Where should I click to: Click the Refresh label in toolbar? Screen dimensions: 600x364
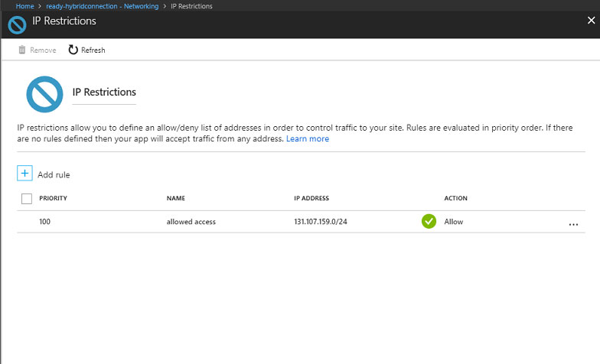[x=93, y=50]
